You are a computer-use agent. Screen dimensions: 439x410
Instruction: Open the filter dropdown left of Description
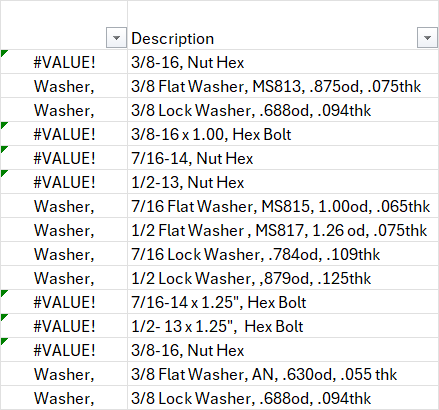coord(116,38)
